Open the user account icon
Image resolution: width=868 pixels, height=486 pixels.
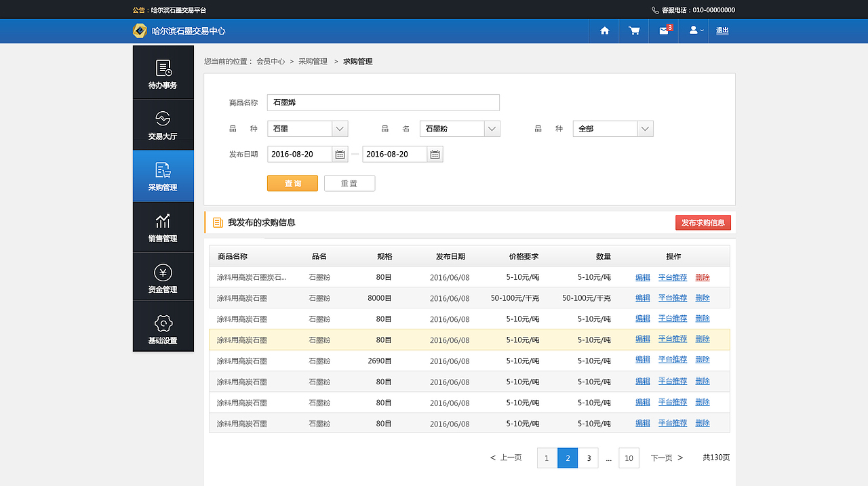pyautogui.click(x=692, y=31)
